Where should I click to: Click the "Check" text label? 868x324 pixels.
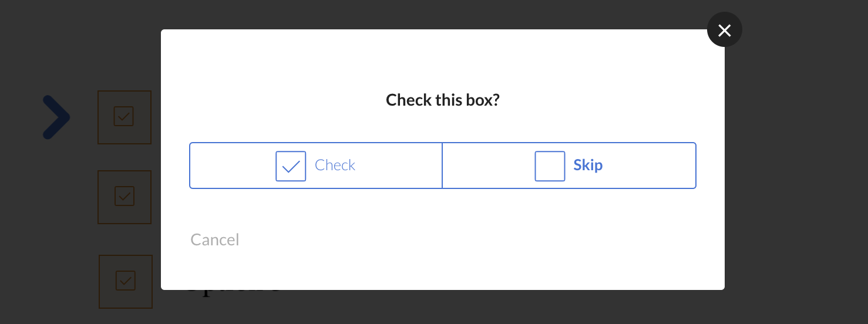pyautogui.click(x=335, y=166)
